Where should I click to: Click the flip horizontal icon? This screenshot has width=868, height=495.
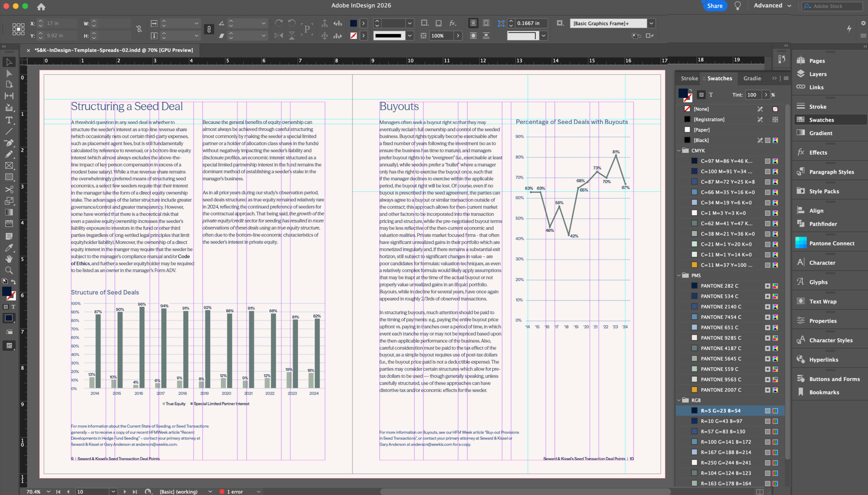[x=279, y=36]
